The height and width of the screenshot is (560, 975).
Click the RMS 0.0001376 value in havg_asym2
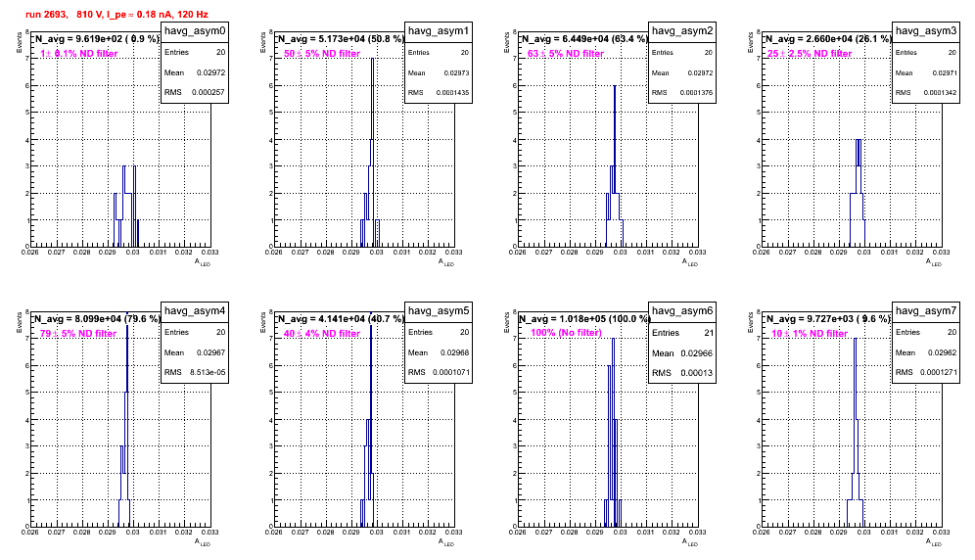(696, 93)
